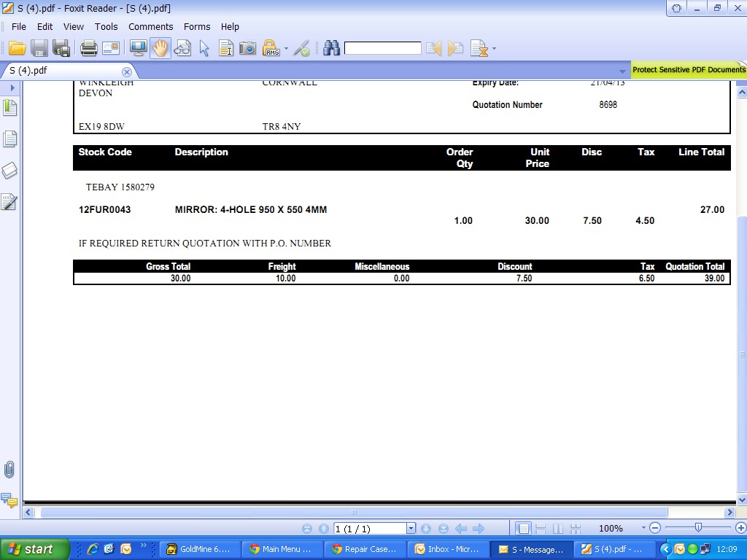Open the Bookmarks panel in the sidebar
The width and height of the screenshot is (747, 560).
pos(9,108)
